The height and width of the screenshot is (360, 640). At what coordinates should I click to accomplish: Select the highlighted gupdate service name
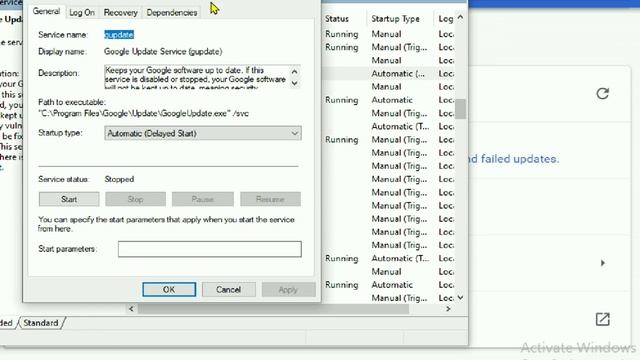point(119,35)
